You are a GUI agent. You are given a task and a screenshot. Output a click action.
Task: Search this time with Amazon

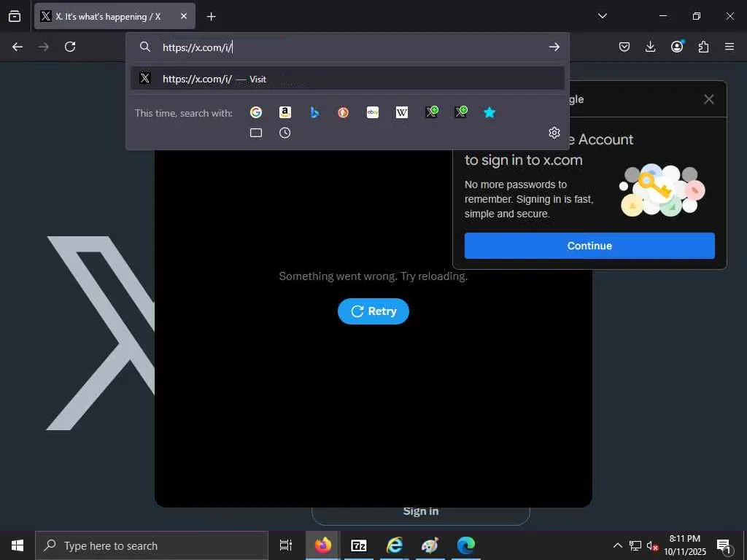(x=285, y=112)
